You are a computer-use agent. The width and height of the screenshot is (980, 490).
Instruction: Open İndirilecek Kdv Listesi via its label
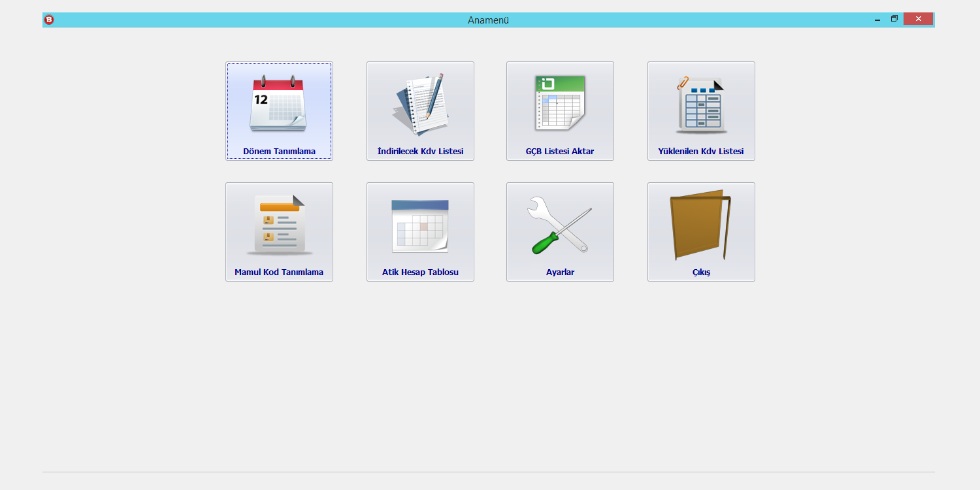420,152
